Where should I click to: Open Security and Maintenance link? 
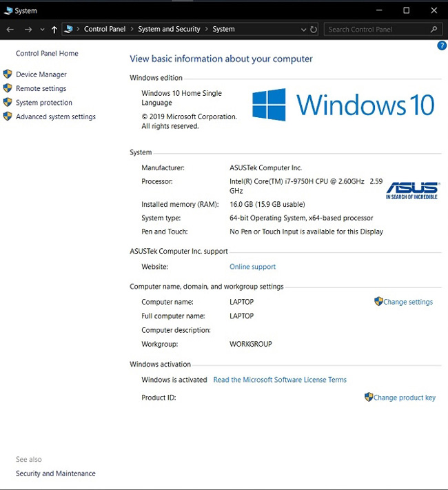(56, 473)
